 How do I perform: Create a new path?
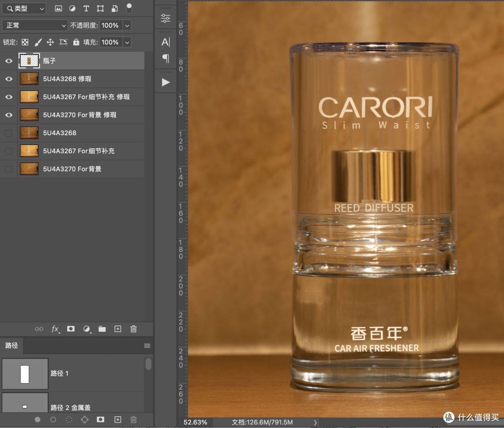pos(118,420)
